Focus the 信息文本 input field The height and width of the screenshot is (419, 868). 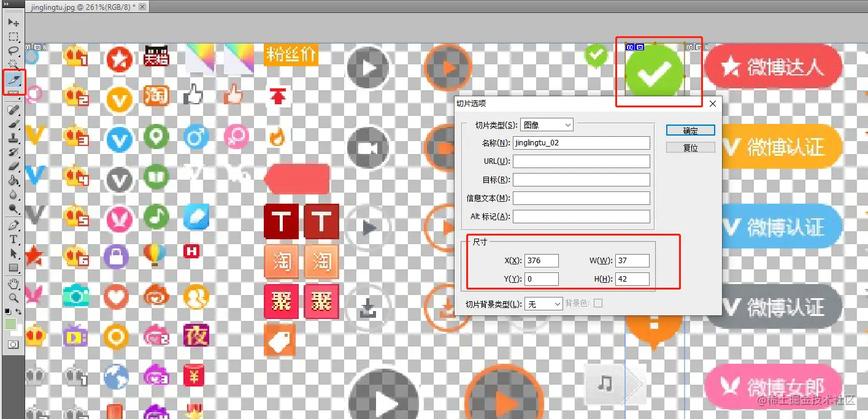582,198
